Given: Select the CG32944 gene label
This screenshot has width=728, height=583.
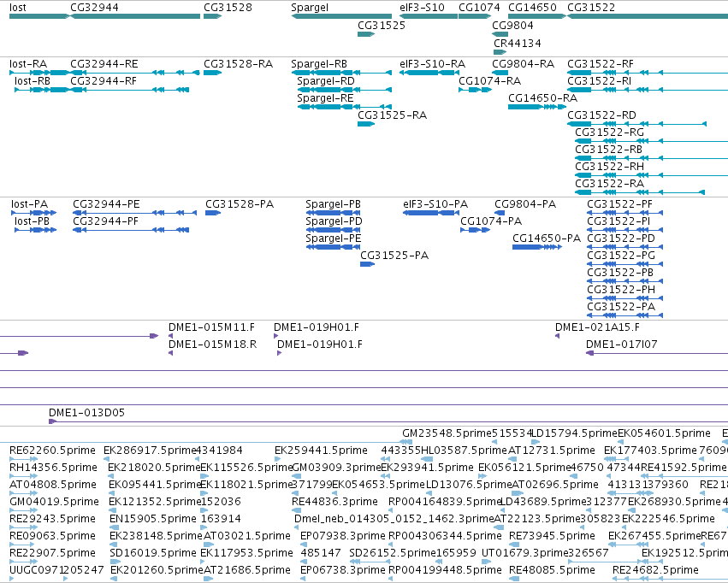Looking at the screenshot, I should coord(94,8).
